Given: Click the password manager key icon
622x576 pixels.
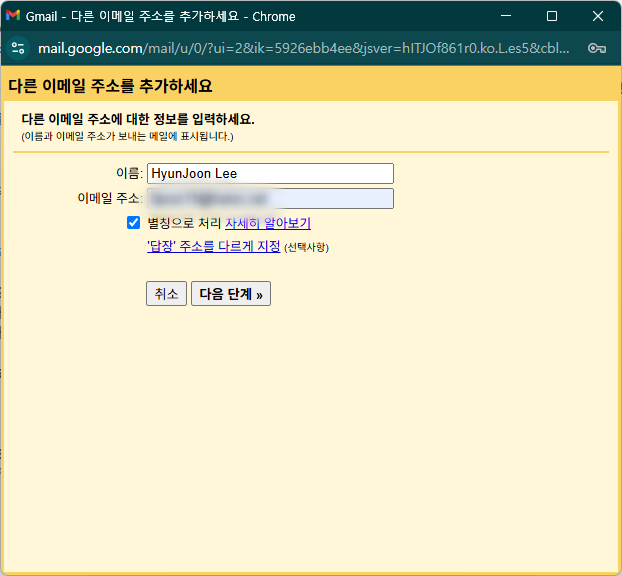Looking at the screenshot, I should (x=596, y=48).
